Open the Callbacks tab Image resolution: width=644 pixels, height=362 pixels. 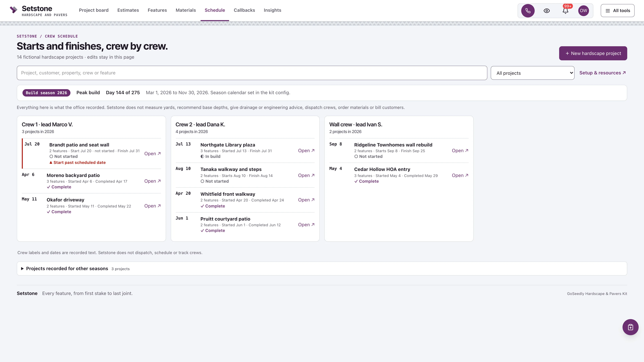coord(244,10)
